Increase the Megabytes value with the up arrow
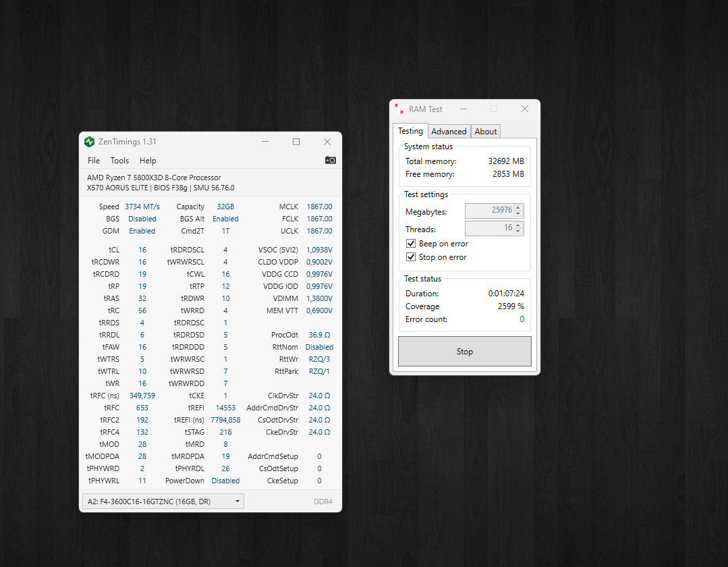728x567 pixels. (519, 207)
